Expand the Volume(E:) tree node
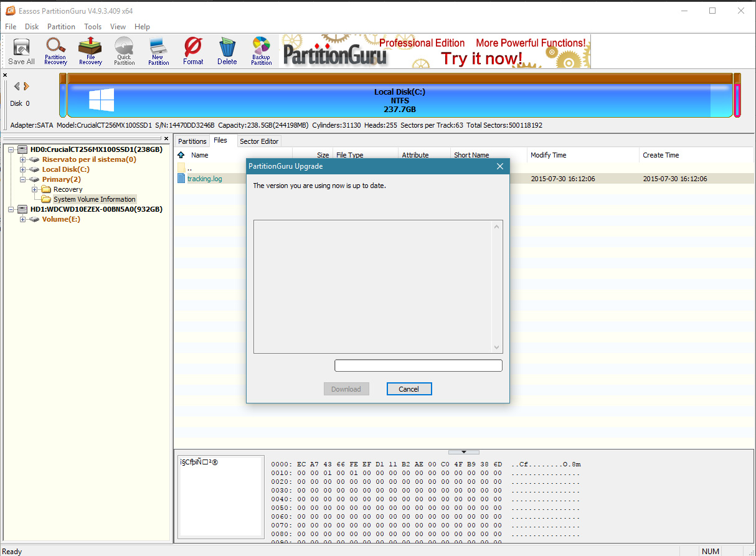The width and height of the screenshot is (756, 556). [23, 219]
